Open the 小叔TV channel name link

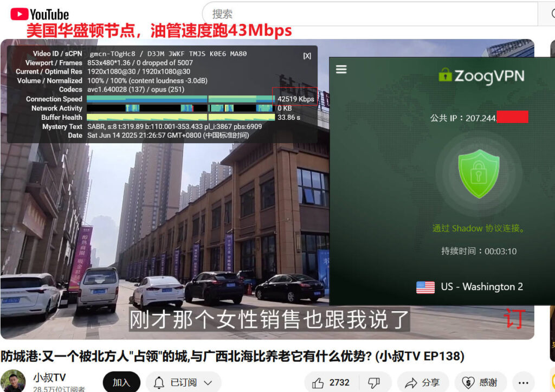coord(49,377)
